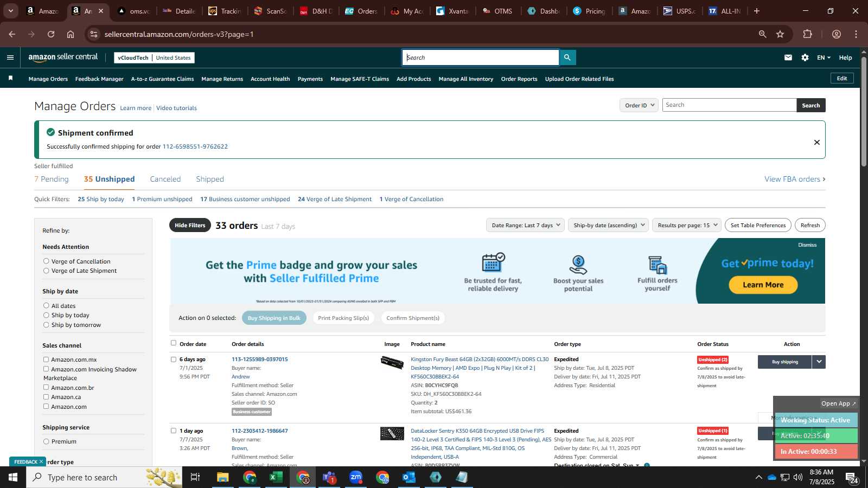Click the Amazon Seller Central logo
This screenshot has width=868, height=488.
(x=63, y=57)
